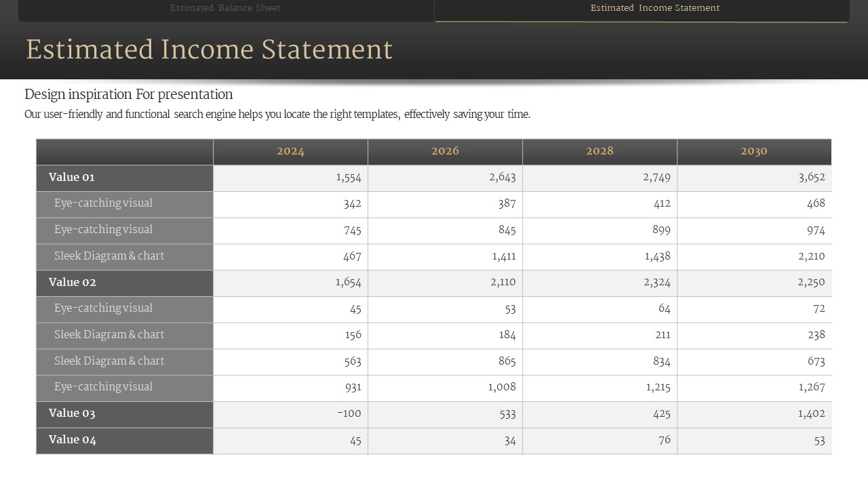Select the cell with value 2,324

click(656, 283)
